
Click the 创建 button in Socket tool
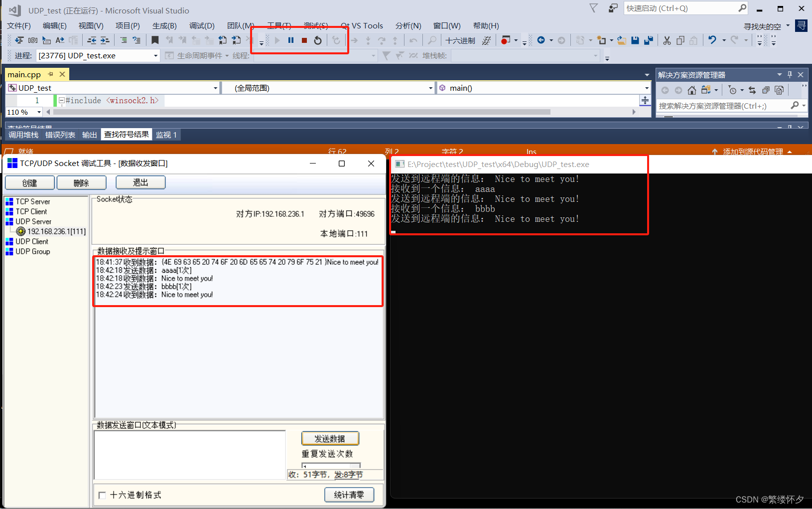pyautogui.click(x=30, y=183)
